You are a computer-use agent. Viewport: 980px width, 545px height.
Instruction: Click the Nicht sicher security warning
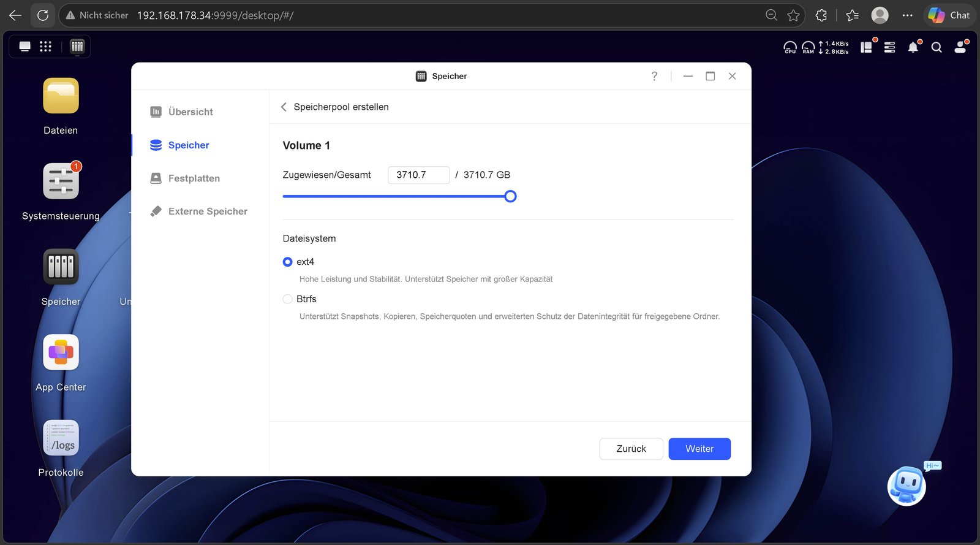[x=97, y=15]
